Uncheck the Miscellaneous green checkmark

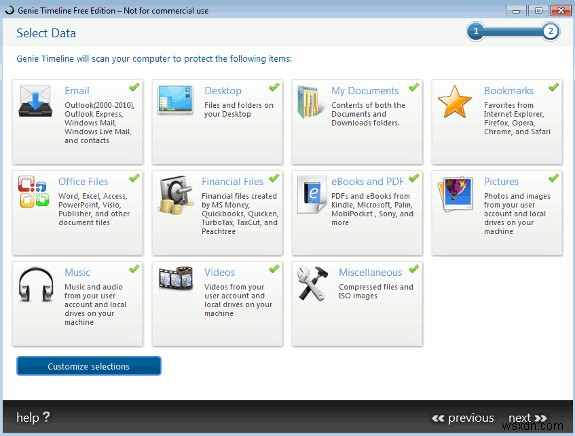point(414,269)
